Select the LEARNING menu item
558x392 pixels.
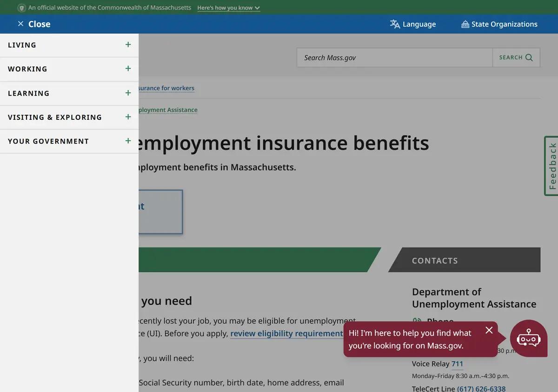[x=69, y=93]
